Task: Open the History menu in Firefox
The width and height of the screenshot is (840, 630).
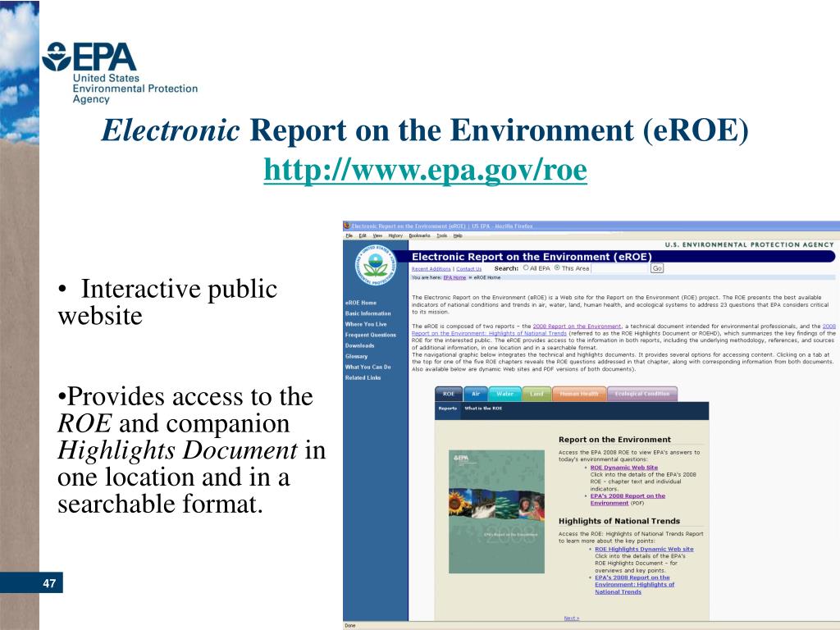Action: pyautogui.click(x=395, y=235)
